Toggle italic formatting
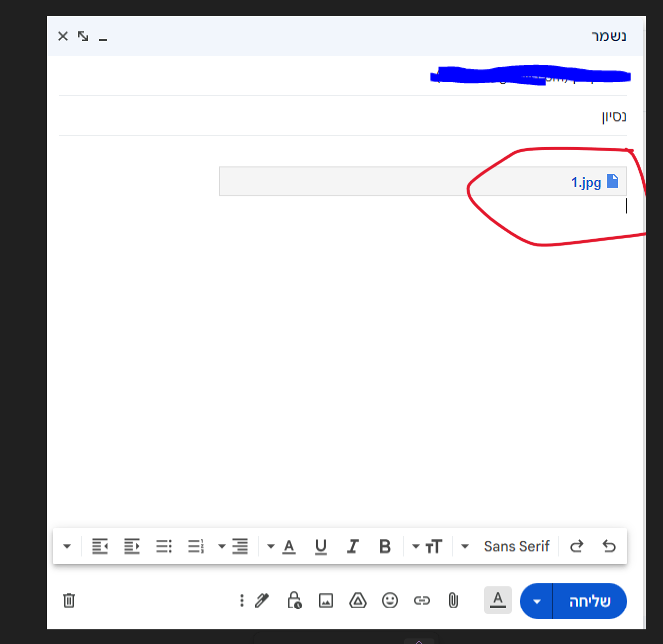This screenshot has width=663, height=644. (352, 546)
